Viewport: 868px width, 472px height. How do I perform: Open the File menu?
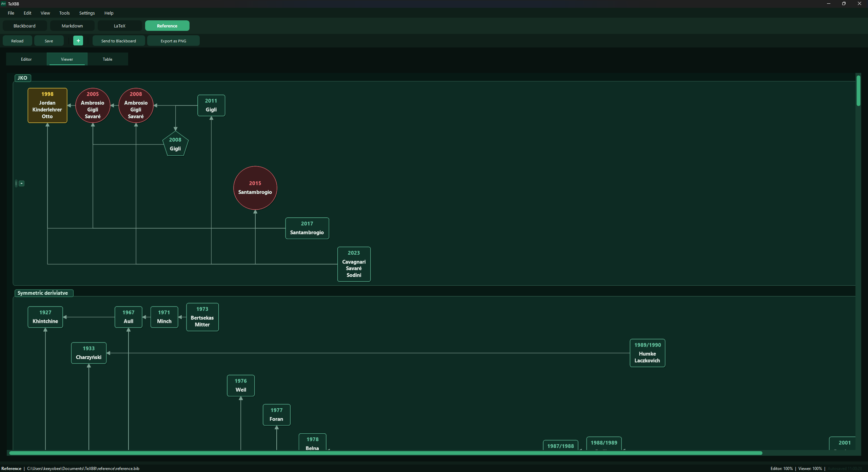[11, 13]
